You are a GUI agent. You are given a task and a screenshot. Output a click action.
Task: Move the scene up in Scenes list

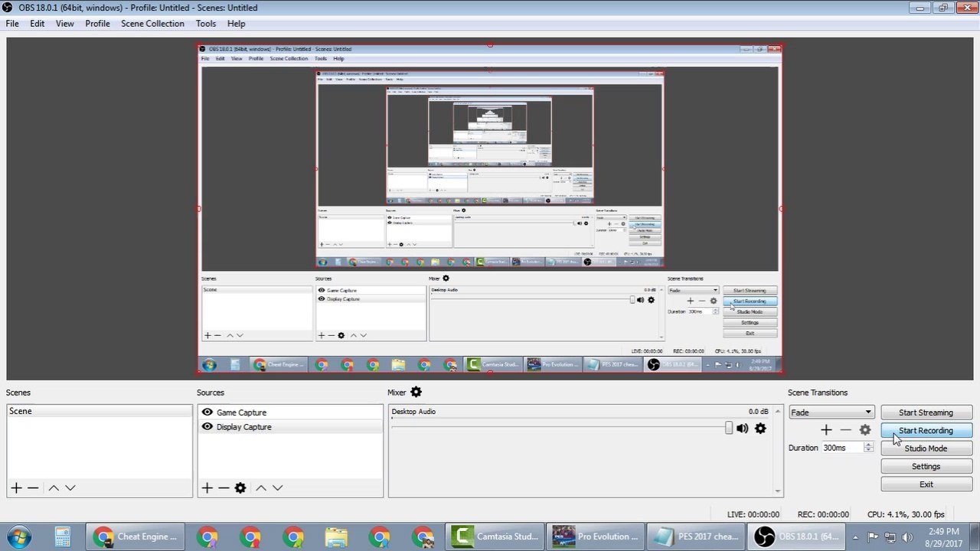point(54,487)
